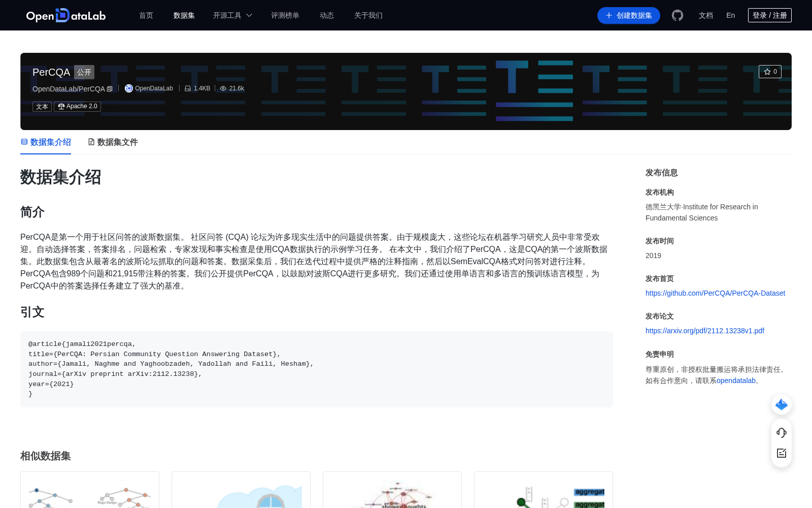The height and width of the screenshot is (508, 812).
Task: Open the arxiv paper PDF link
Action: click(x=705, y=331)
